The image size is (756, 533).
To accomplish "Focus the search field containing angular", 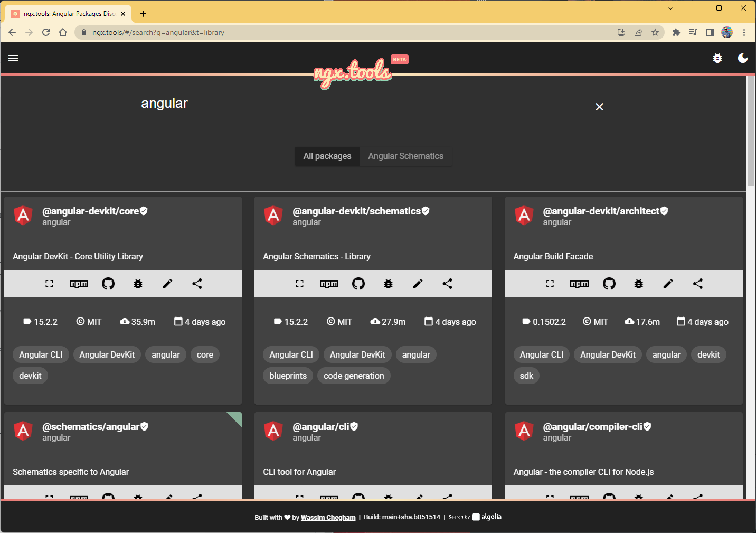I will click(364, 104).
